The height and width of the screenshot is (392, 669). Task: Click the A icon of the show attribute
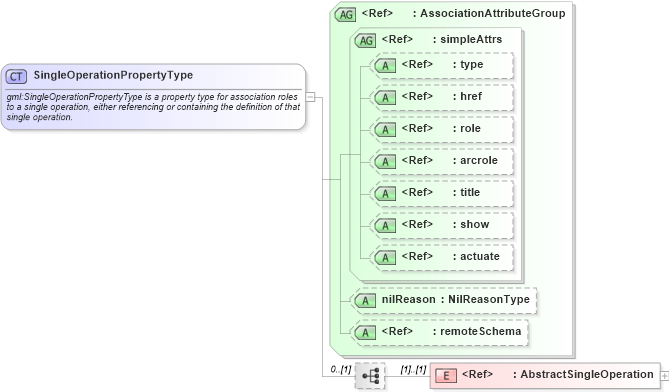[x=385, y=226]
